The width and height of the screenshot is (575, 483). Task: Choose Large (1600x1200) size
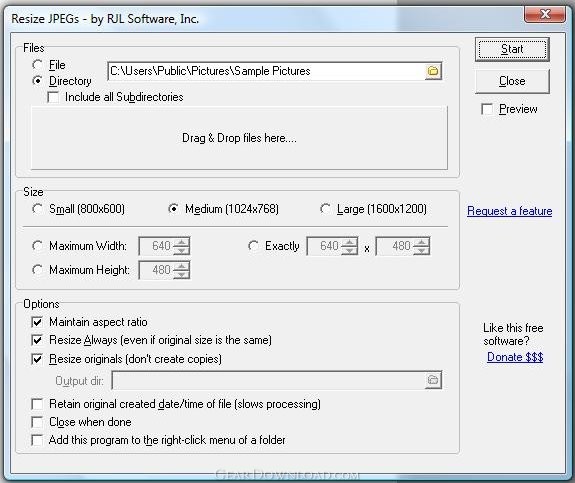coord(325,209)
